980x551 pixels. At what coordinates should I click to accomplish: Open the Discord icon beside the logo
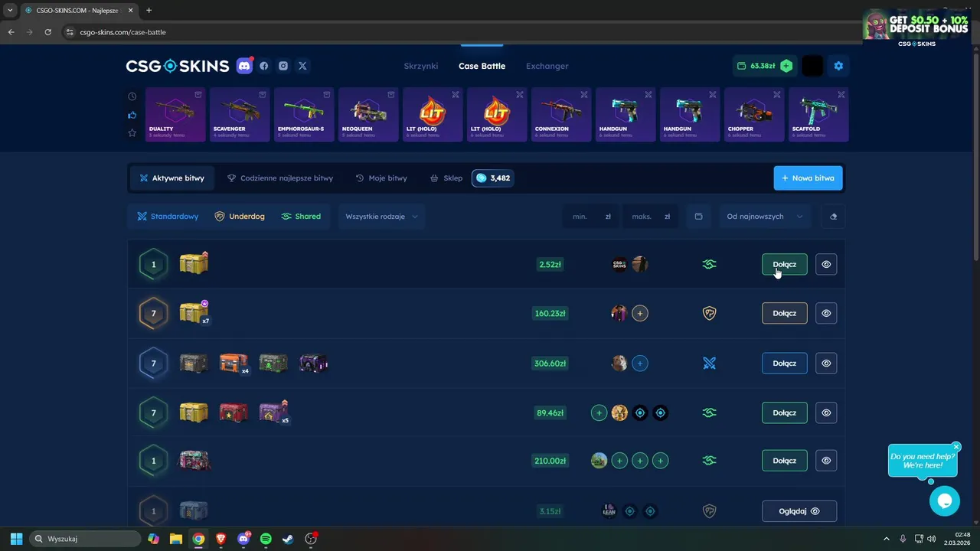coord(244,66)
